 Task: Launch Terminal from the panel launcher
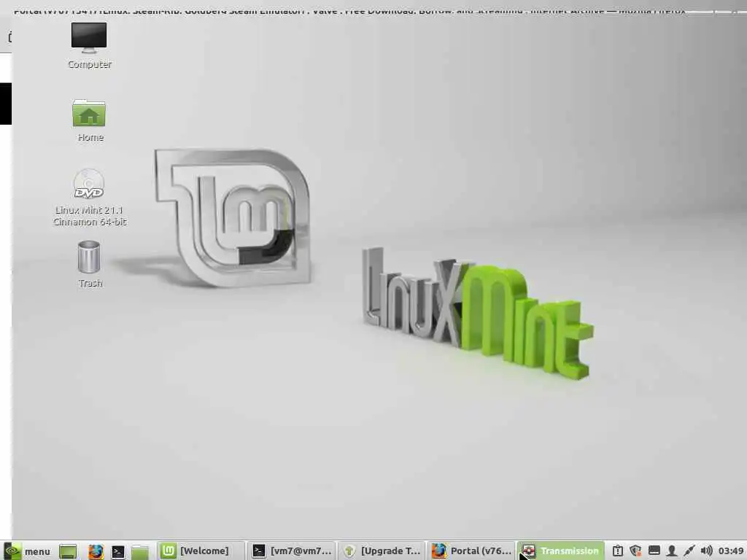tap(117, 551)
